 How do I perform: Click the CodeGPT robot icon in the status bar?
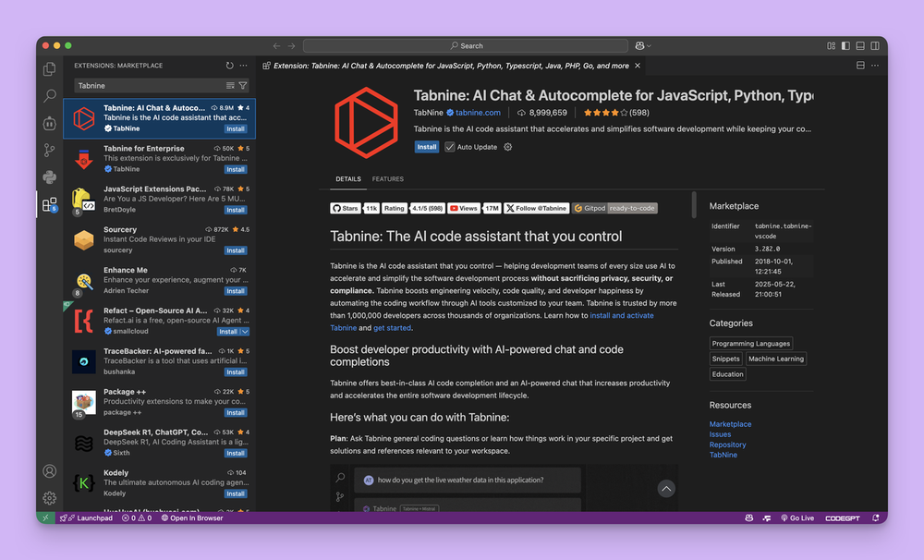pyautogui.click(x=748, y=517)
